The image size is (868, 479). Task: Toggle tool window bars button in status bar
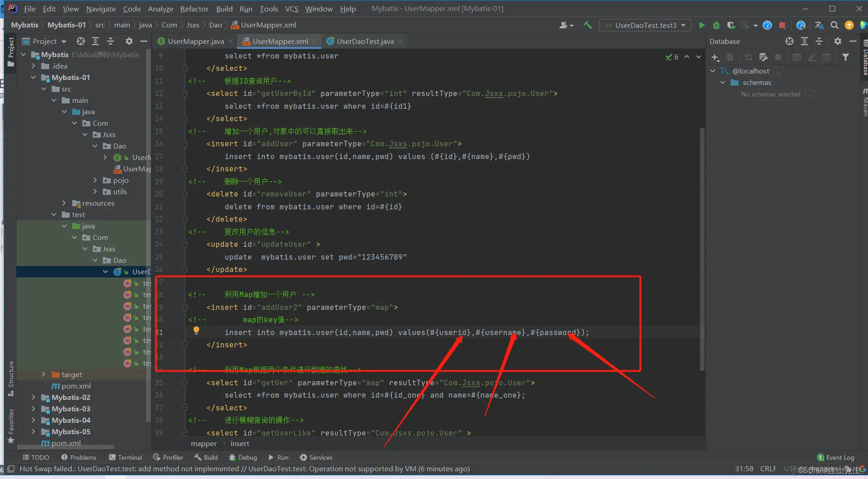[x=11, y=469]
